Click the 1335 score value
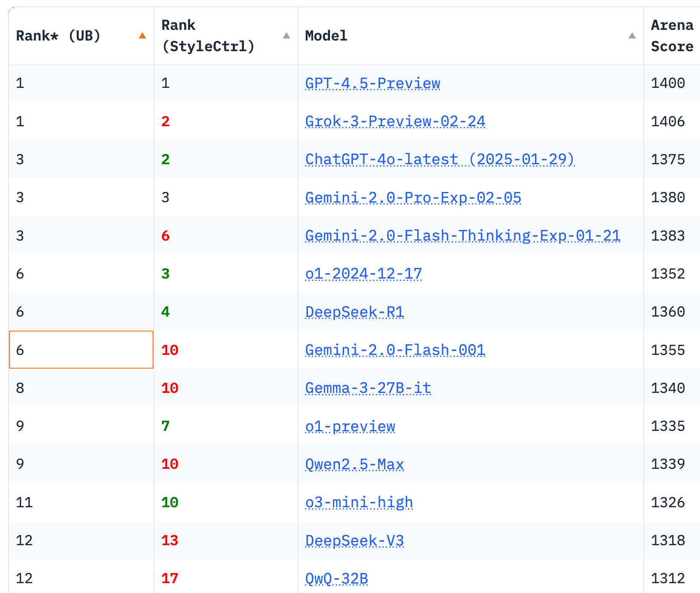 point(668,426)
